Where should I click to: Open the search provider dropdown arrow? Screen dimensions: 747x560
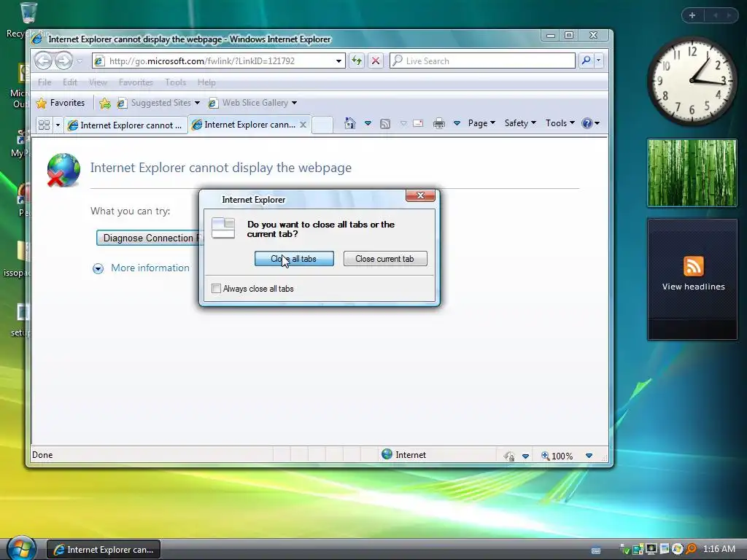598,61
